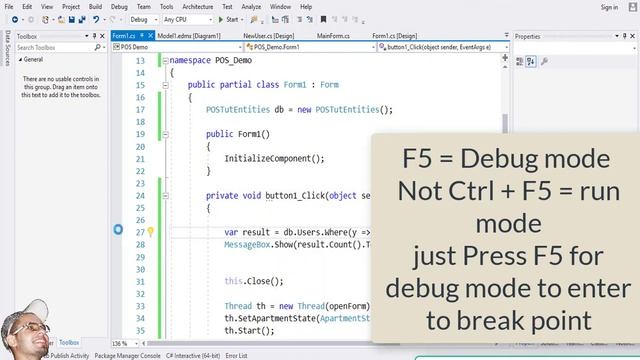Image resolution: width=640 pixels, height=360 pixels.
Task: Open the C# Interactive (64-bit) tab
Action: (193, 356)
